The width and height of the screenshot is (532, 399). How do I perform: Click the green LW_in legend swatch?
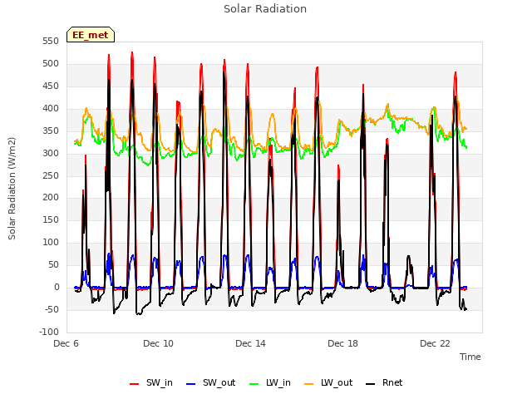click(254, 384)
